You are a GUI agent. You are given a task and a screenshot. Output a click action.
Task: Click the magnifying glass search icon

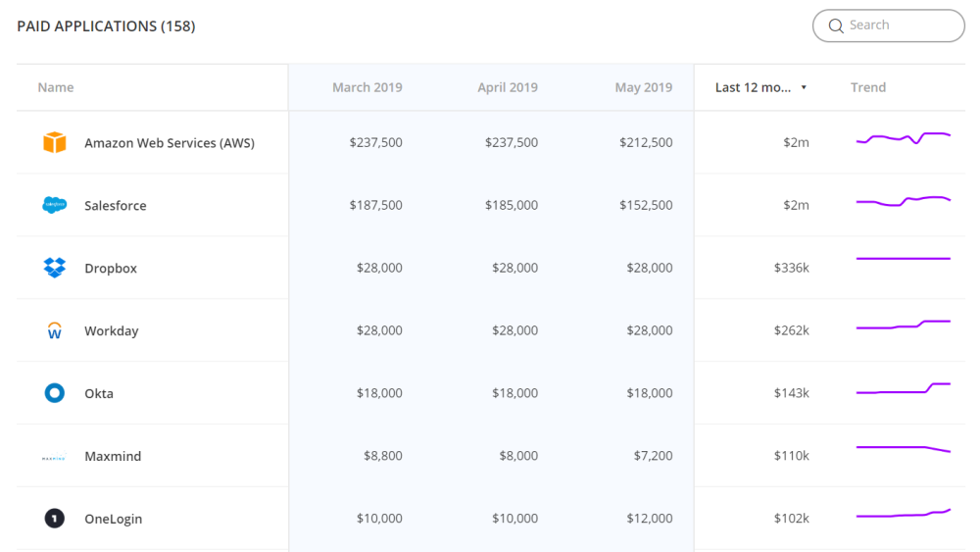(x=836, y=25)
